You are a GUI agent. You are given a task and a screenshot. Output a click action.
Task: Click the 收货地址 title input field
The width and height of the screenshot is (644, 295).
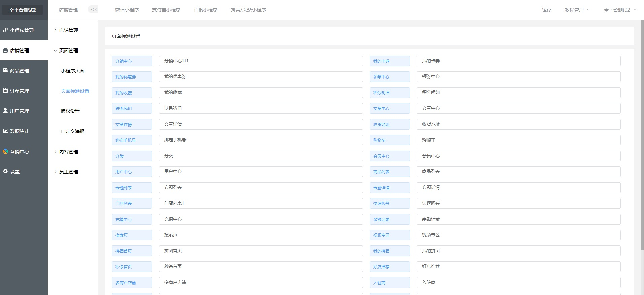pos(519,124)
